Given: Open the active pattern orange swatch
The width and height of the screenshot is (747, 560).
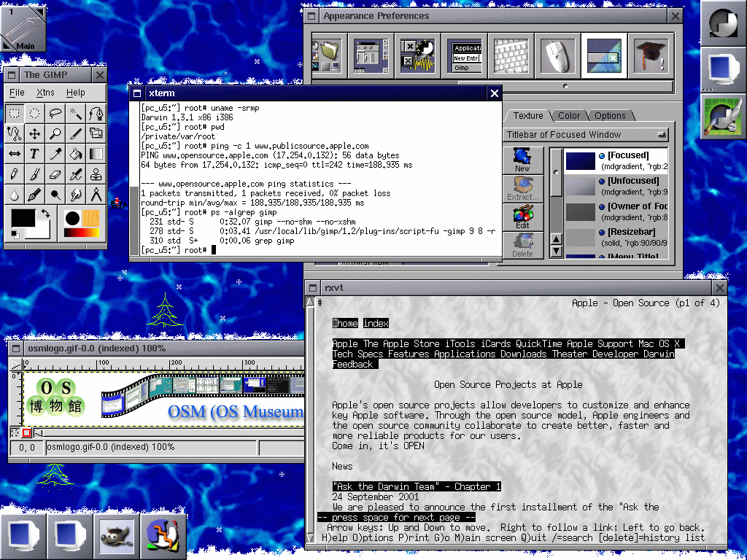Looking at the screenshot, I should point(91,218).
